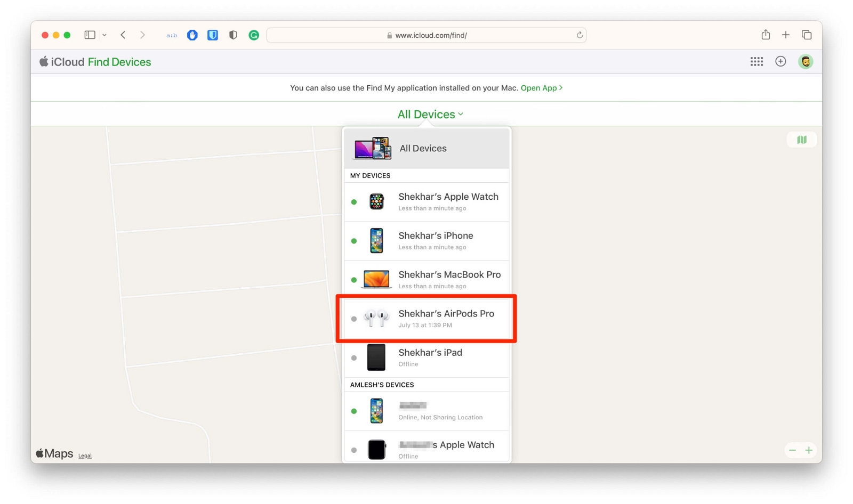Image resolution: width=853 pixels, height=504 pixels.
Task: Click the Apple Maps logo
Action: click(54, 453)
